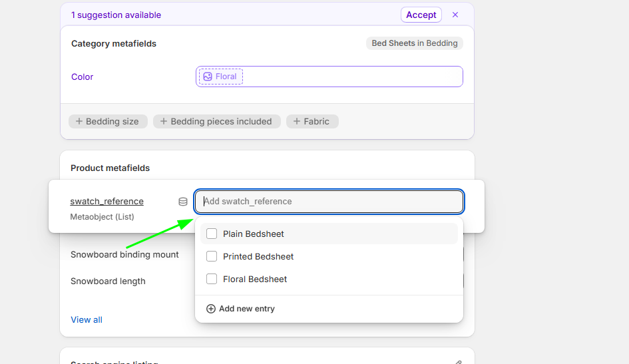
Task: Select the Snowboard length metafield row
Action: pyautogui.click(x=108, y=281)
